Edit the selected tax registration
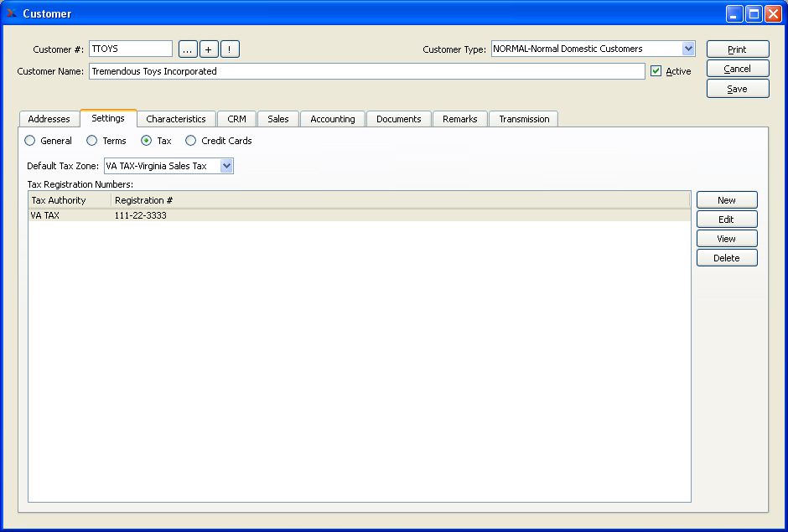The image size is (788, 532). (x=727, y=219)
